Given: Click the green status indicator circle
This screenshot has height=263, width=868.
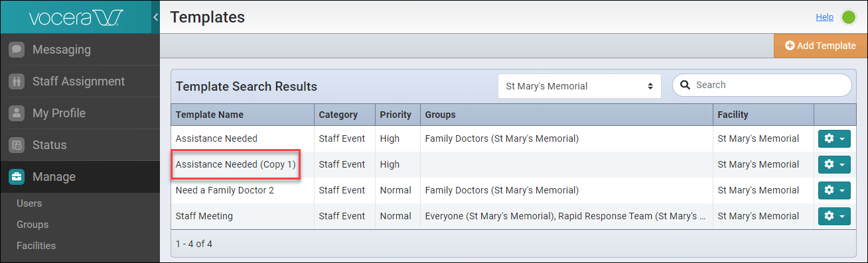Looking at the screenshot, I should click(849, 17).
